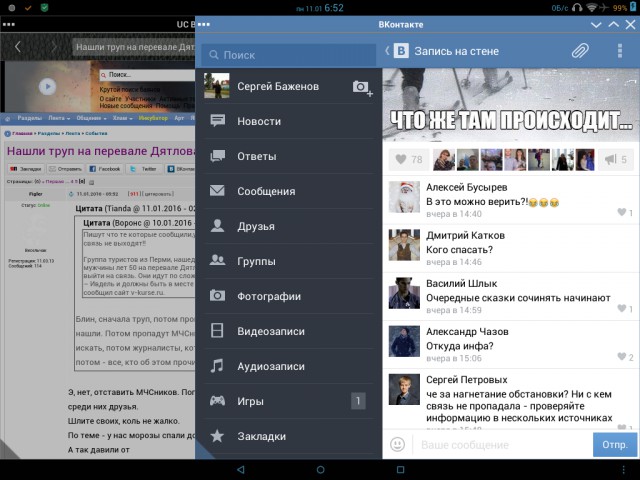This screenshot has height=480, width=640.
Task: Open Александр Чазов's avatar
Action: click(x=404, y=341)
